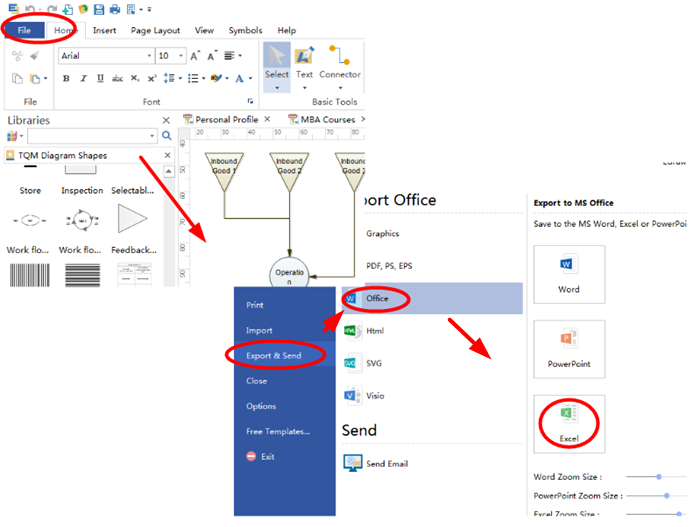Toggle bold formatting
Screen dimensions: 700x527
pyautogui.click(x=66, y=79)
